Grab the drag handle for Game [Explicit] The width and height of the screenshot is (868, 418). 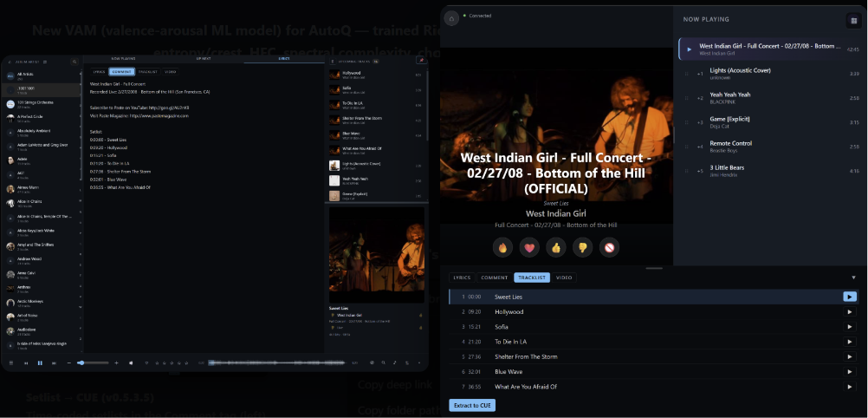[687, 122]
